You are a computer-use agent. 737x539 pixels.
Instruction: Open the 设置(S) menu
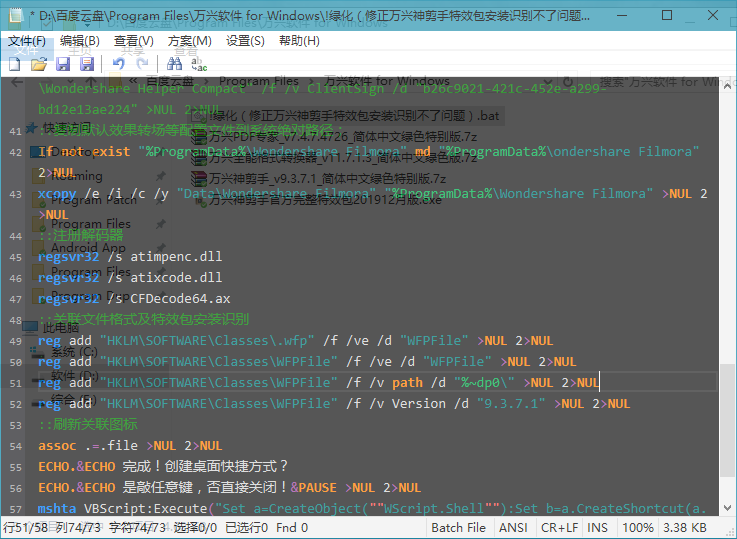coord(245,41)
